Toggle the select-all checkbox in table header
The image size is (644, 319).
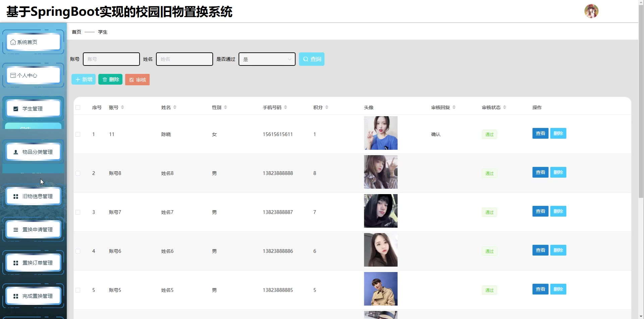point(78,107)
